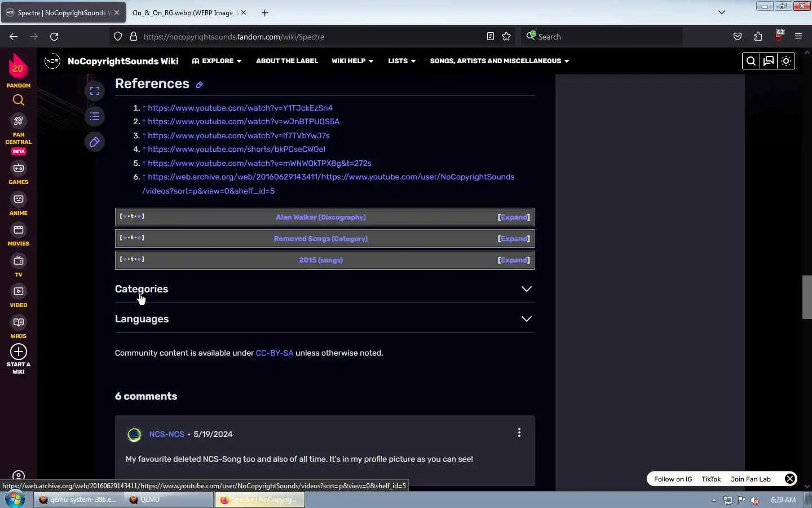
Task: Open table of contents list icon
Action: pos(95,116)
